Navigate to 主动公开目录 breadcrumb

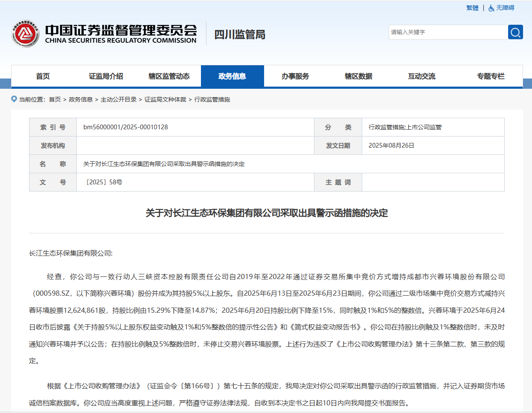click(119, 99)
